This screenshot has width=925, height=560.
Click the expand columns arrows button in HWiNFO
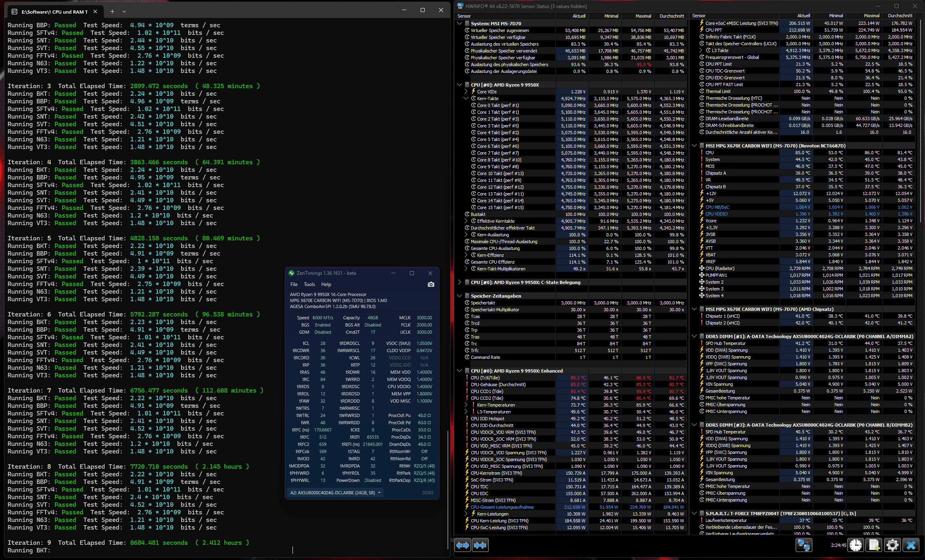pyautogui.click(x=463, y=545)
